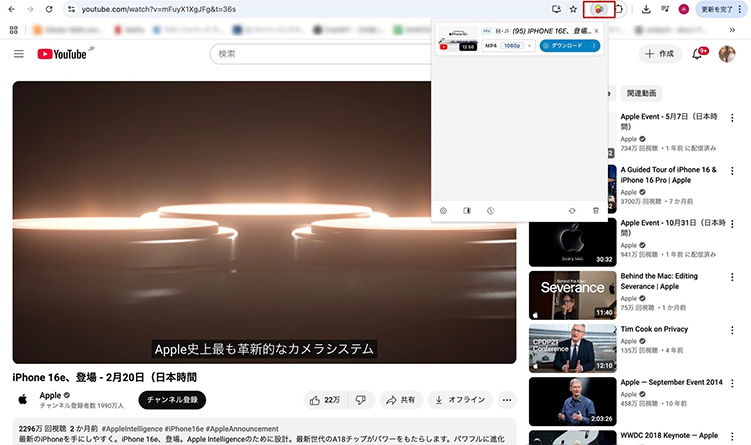
Task: Open the browser extensions puzzle icon
Action: [619, 9]
